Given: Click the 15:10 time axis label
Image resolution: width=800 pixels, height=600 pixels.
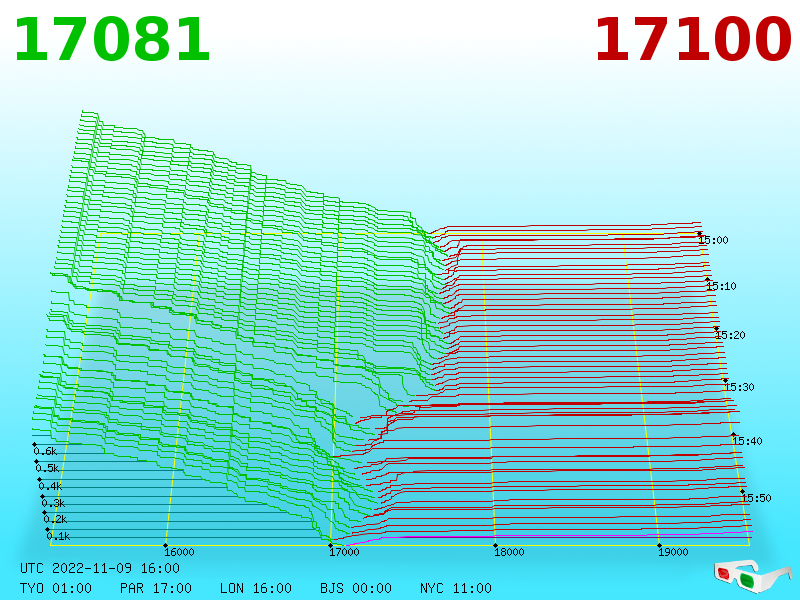Looking at the screenshot, I should (721, 286).
